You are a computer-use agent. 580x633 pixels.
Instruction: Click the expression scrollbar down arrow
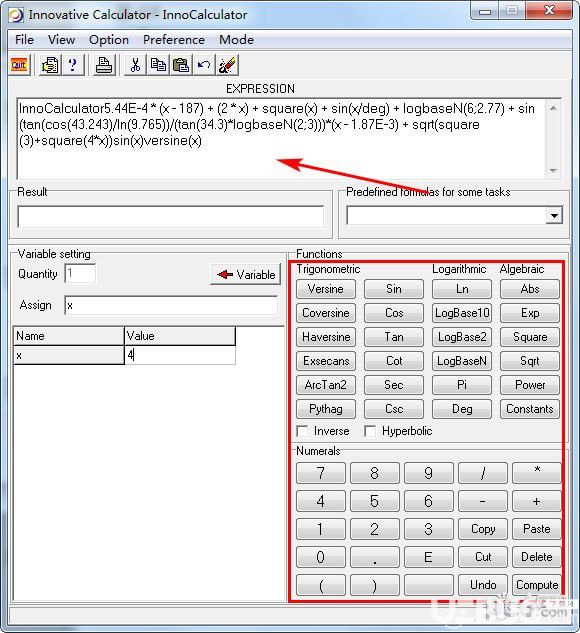[554, 171]
